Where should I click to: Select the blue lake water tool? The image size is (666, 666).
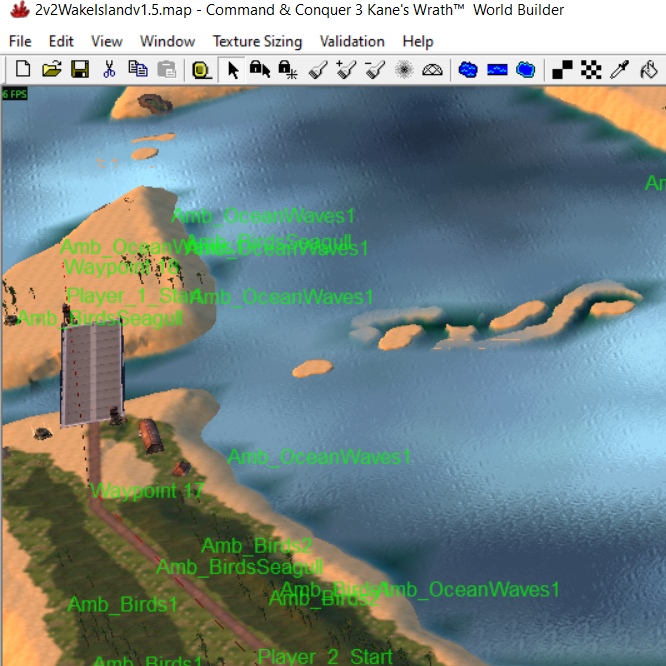468,70
